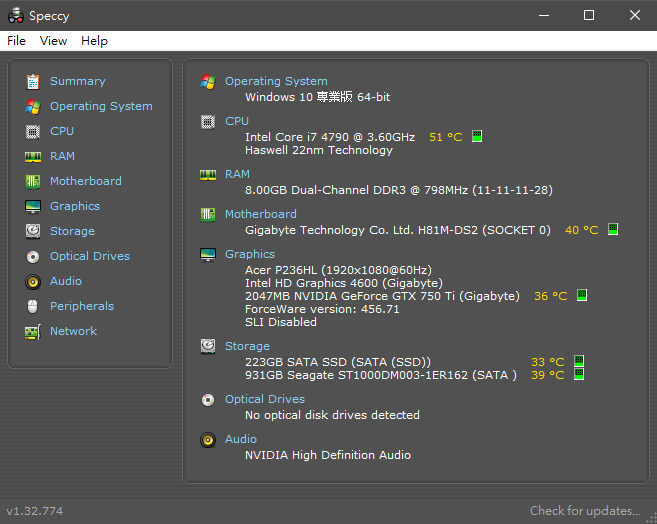Screen dimensions: 657x524
Task: Click the Motherboard icon in main panel
Action: point(208,214)
